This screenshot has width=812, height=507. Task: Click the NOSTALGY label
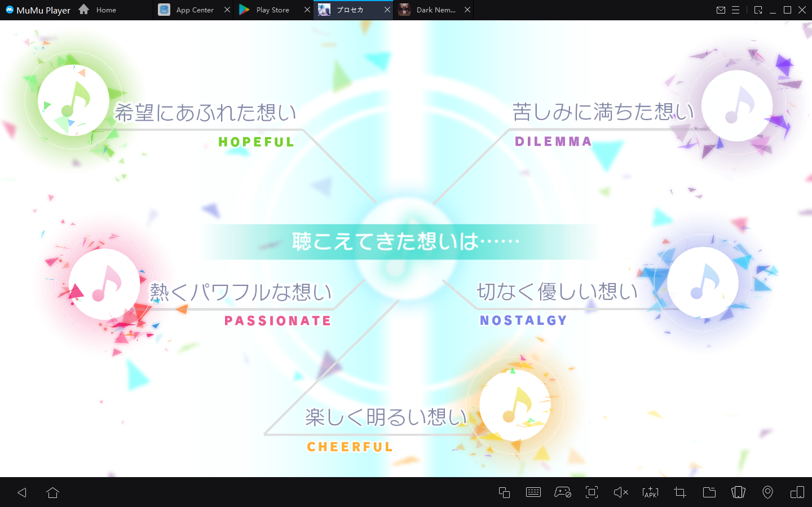523,320
